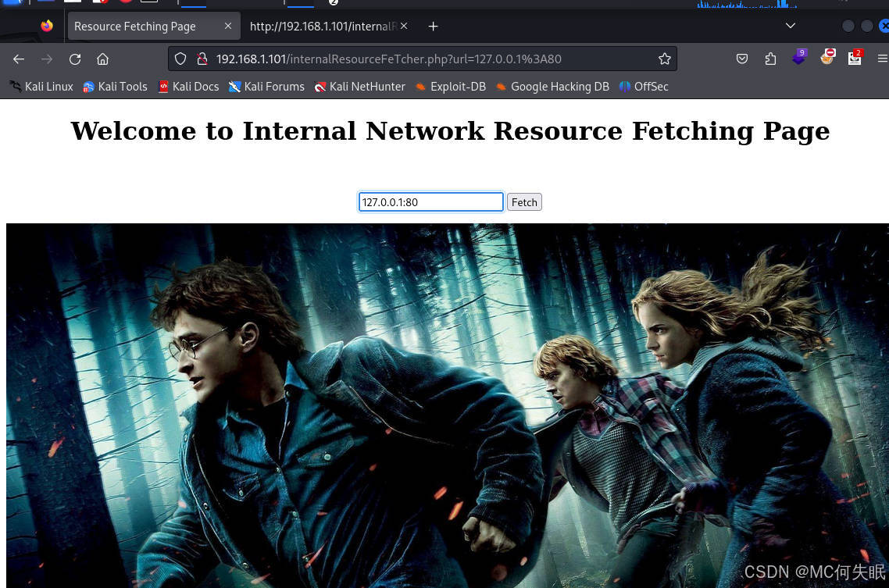This screenshot has width=889, height=588.
Task: Open the Extensions puzzle icon
Action: (770, 59)
